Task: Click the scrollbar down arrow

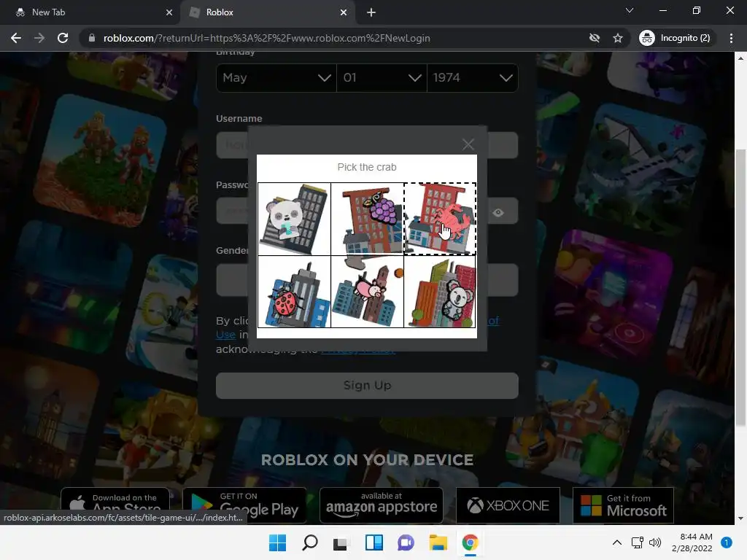Action: click(740, 518)
